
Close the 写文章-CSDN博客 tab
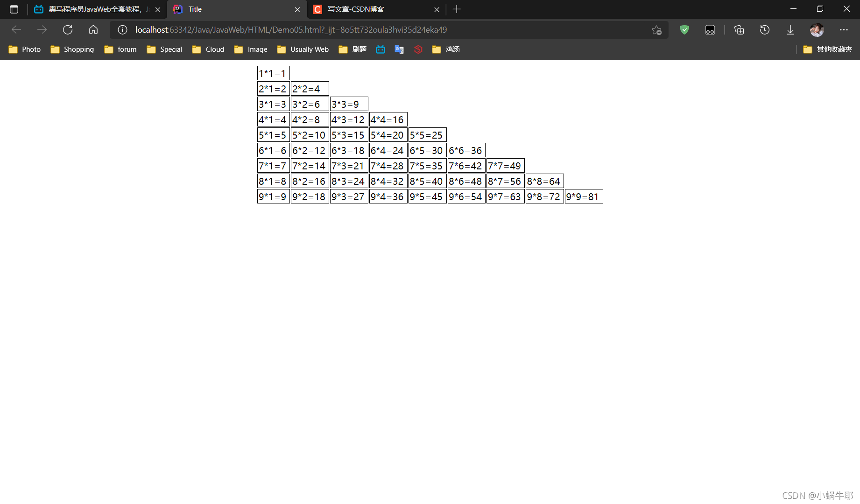437,9
